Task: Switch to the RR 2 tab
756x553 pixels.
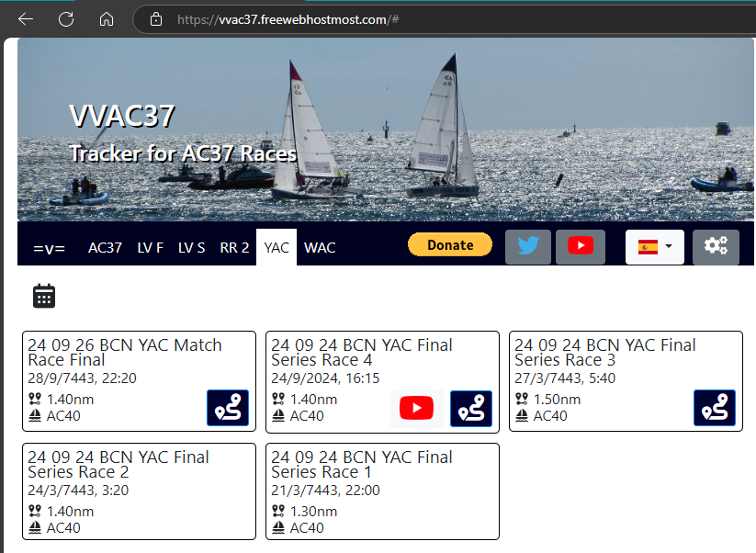Action: point(234,248)
